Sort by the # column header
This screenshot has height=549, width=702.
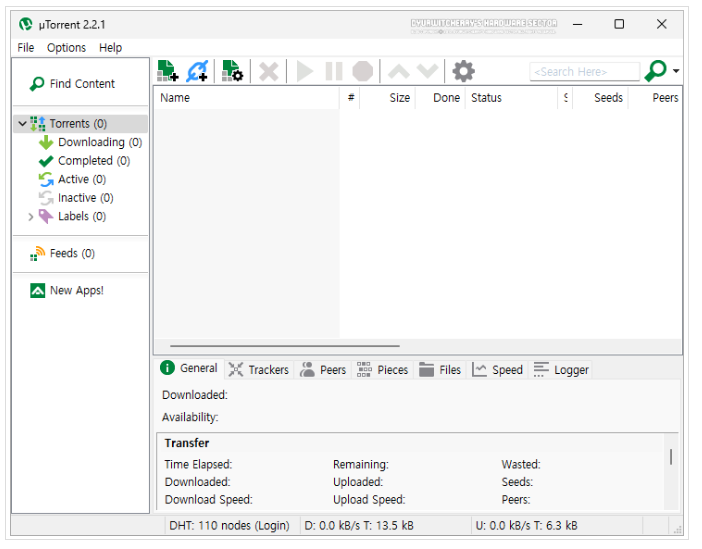click(x=351, y=98)
